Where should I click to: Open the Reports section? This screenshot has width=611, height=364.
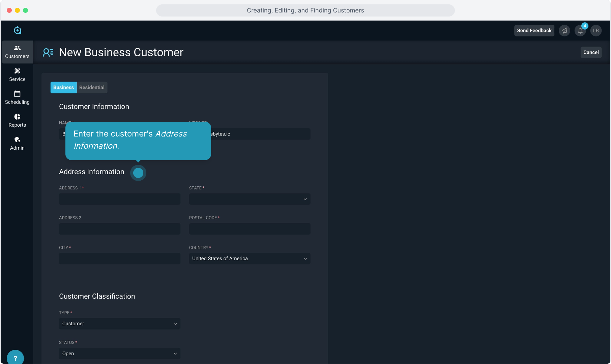(17, 121)
